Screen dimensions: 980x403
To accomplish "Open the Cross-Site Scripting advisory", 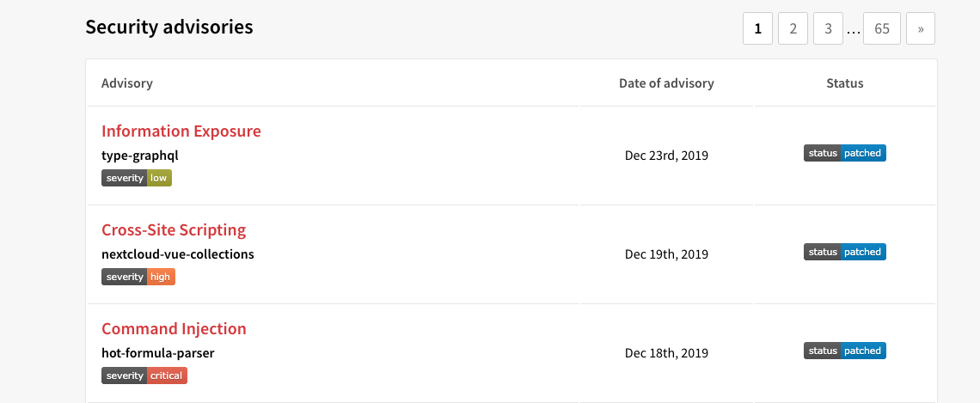I will (x=174, y=230).
